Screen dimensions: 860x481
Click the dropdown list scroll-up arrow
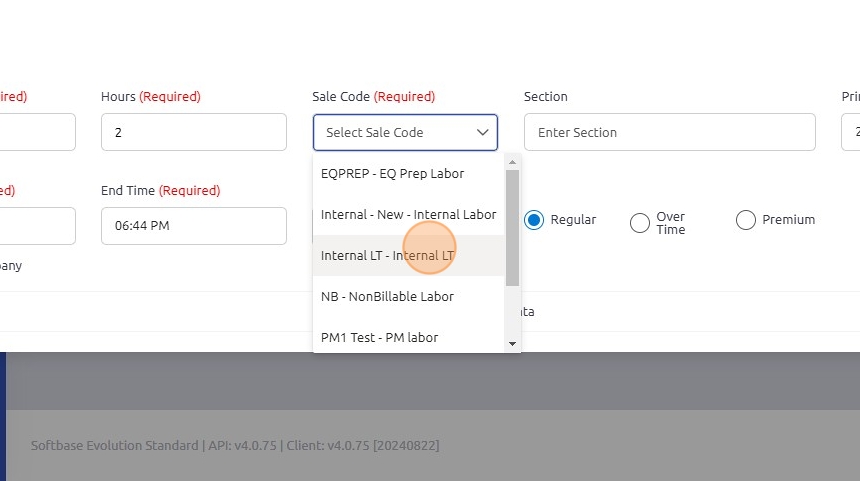513,162
